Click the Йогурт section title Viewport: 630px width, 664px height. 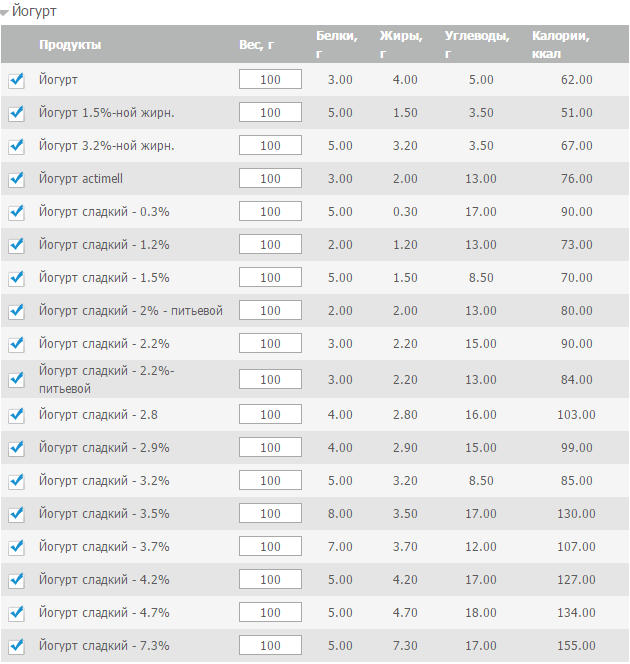pyautogui.click(x=34, y=11)
